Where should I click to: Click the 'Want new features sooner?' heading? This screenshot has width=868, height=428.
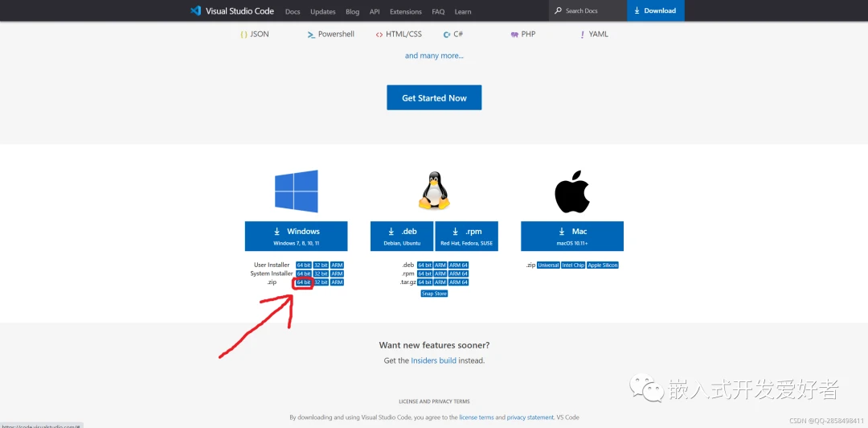pyautogui.click(x=434, y=345)
